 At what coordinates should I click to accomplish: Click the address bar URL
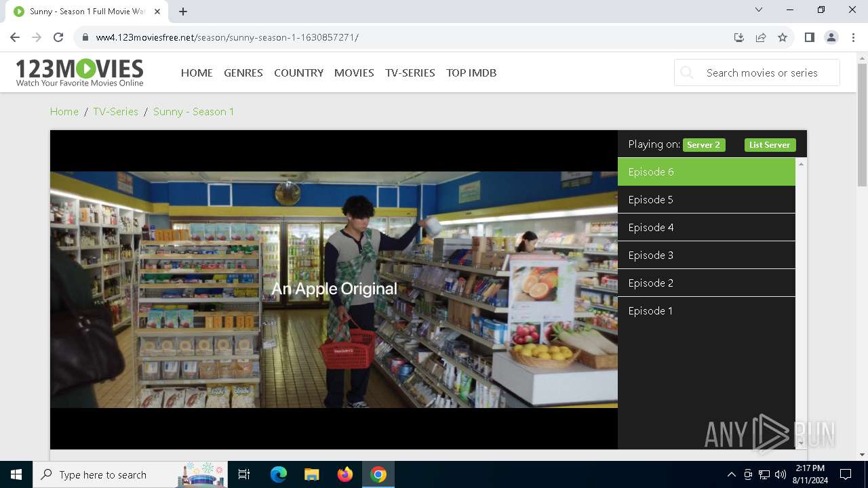click(227, 37)
